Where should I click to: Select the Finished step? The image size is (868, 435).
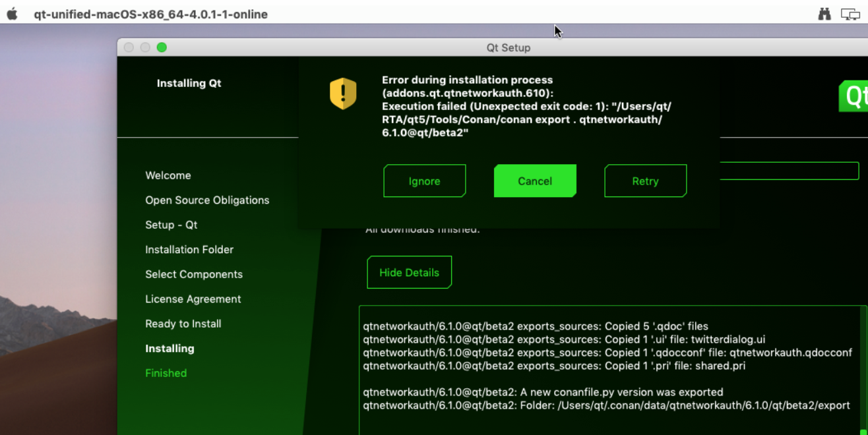pyautogui.click(x=166, y=373)
